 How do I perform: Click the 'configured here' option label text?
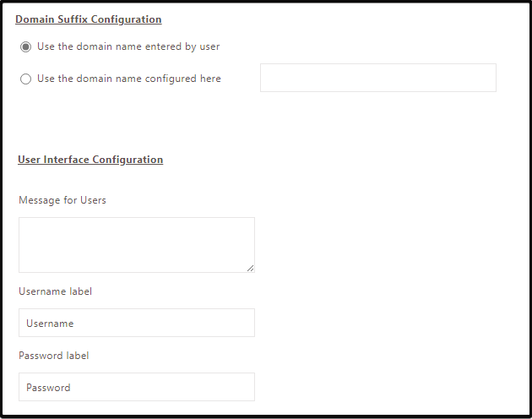(x=129, y=79)
